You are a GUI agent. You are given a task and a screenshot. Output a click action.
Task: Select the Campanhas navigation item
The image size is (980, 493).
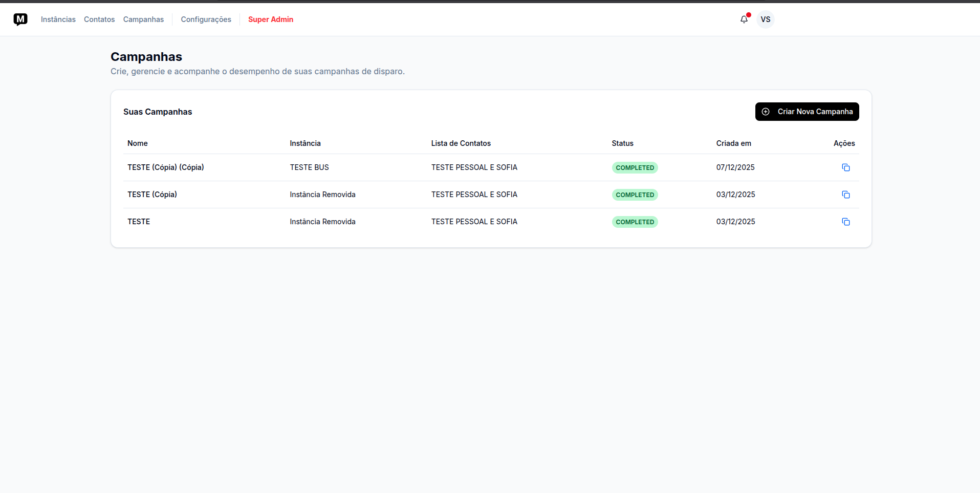pos(143,19)
